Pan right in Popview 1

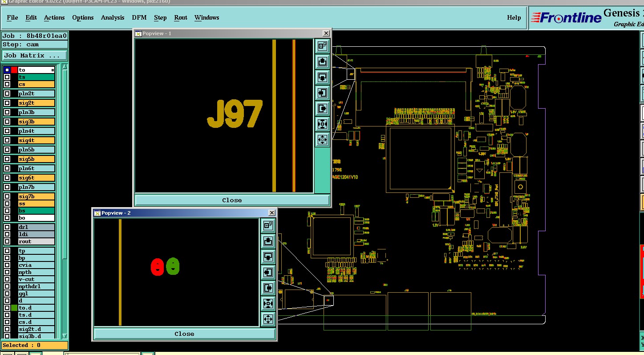coord(322,108)
